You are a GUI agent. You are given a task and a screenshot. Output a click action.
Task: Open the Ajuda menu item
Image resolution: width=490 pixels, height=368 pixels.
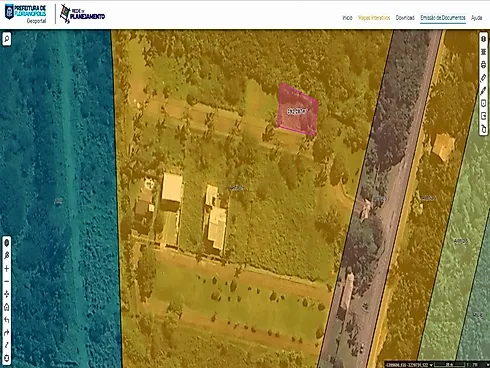click(x=476, y=18)
